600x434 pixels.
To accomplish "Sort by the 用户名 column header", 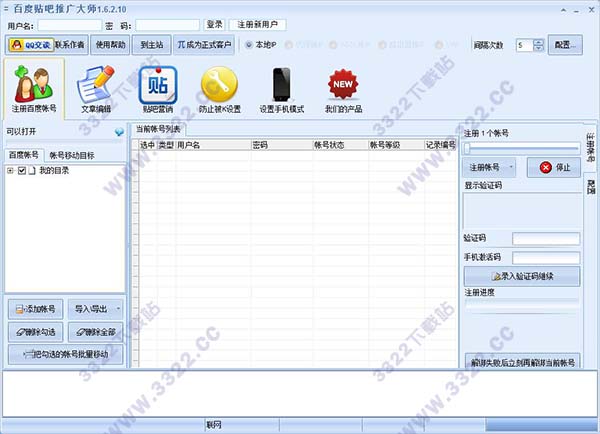I will pos(213,145).
